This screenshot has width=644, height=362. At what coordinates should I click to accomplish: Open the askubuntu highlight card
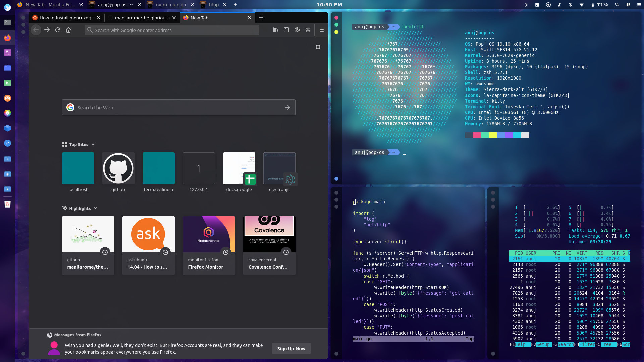pos(149,245)
